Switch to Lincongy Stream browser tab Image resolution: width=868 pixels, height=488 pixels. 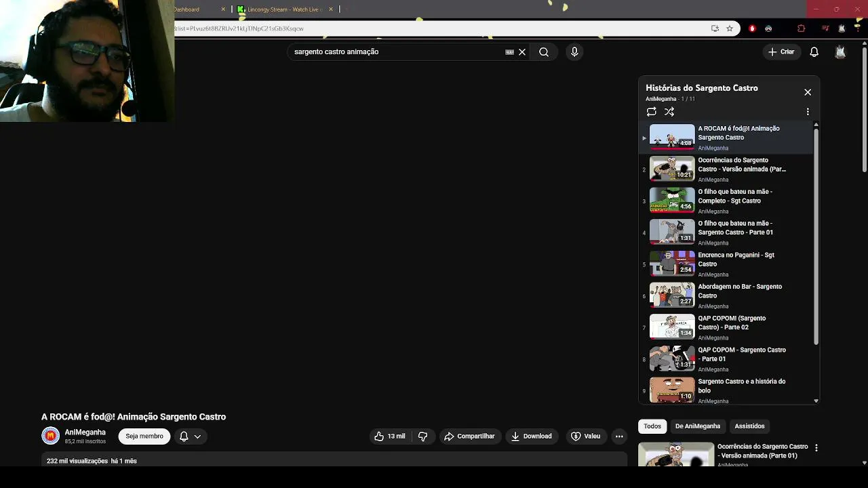click(283, 9)
